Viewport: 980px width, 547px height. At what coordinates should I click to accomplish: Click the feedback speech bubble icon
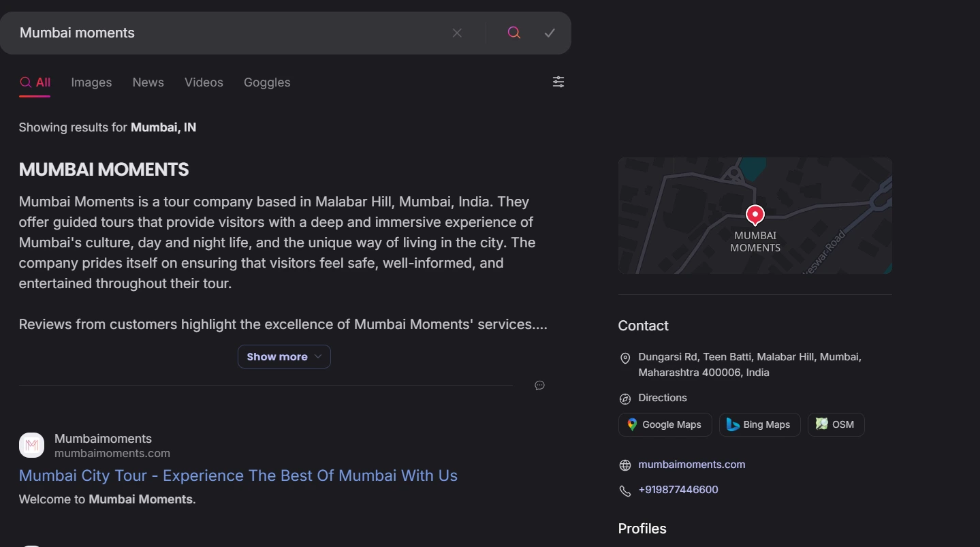click(x=539, y=386)
